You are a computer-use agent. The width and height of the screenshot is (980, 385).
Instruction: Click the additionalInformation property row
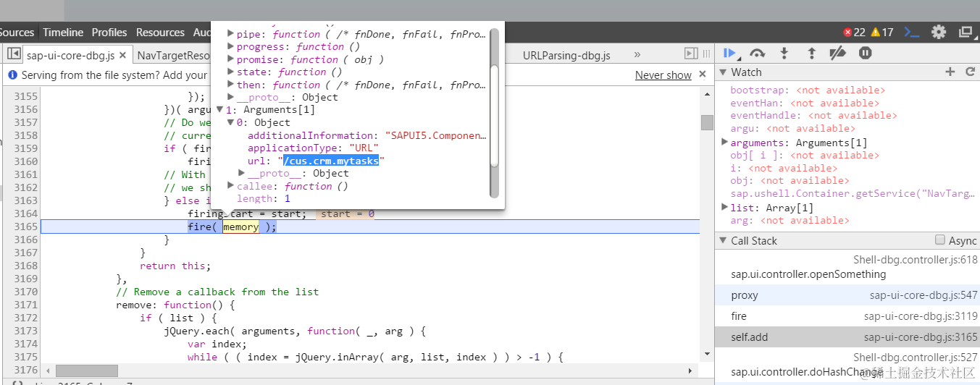(x=367, y=135)
